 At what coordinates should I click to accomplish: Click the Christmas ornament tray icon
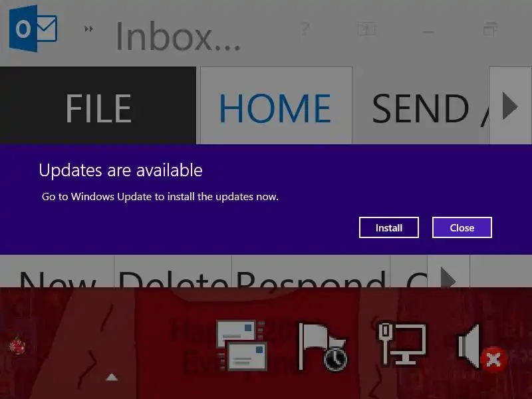(x=18, y=345)
